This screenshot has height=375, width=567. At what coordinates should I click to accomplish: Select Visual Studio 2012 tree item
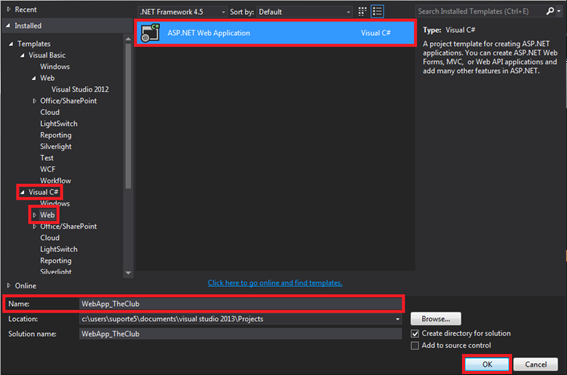80,89
